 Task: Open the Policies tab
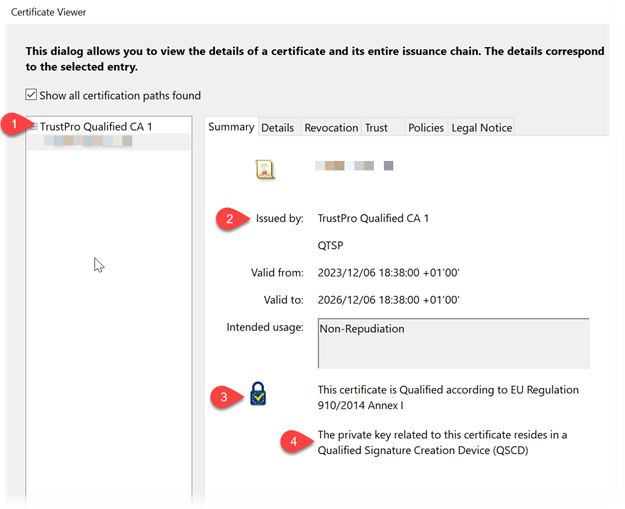(426, 128)
